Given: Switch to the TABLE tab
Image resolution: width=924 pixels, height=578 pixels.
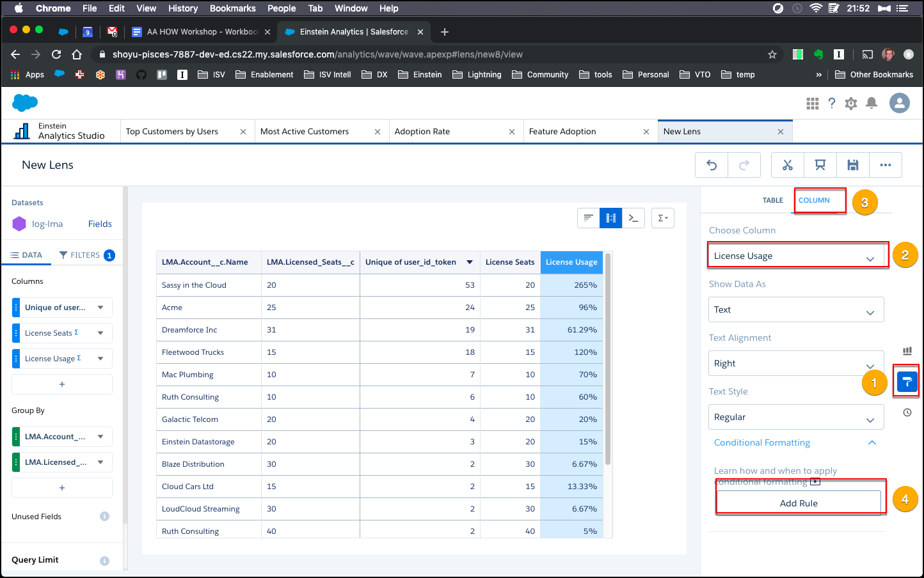Looking at the screenshot, I should click(773, 200).
